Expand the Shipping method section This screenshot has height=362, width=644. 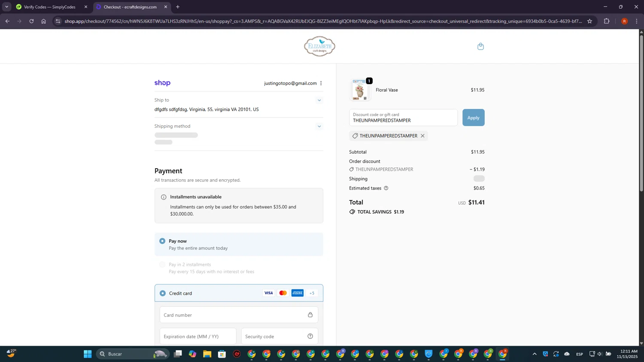[319, 127]
